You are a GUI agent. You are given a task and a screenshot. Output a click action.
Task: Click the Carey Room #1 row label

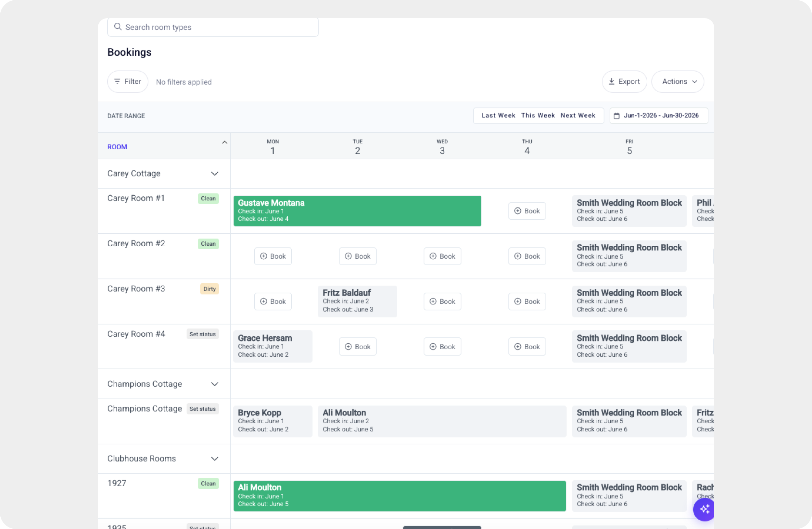136,198
